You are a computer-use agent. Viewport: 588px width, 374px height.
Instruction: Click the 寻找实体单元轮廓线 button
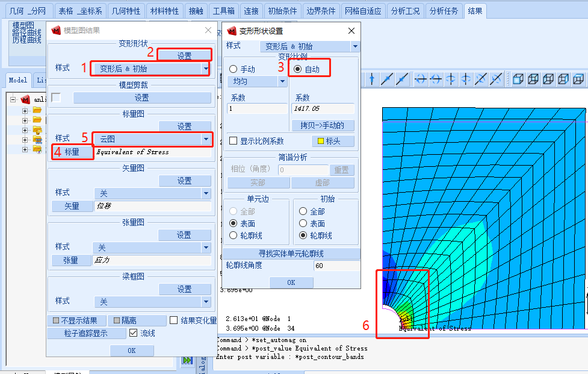[x=291, y=254]
